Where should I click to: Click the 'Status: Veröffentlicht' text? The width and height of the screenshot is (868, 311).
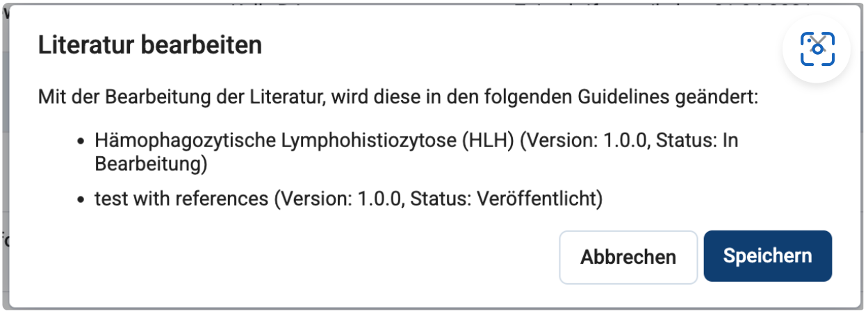tap(505, 199)
